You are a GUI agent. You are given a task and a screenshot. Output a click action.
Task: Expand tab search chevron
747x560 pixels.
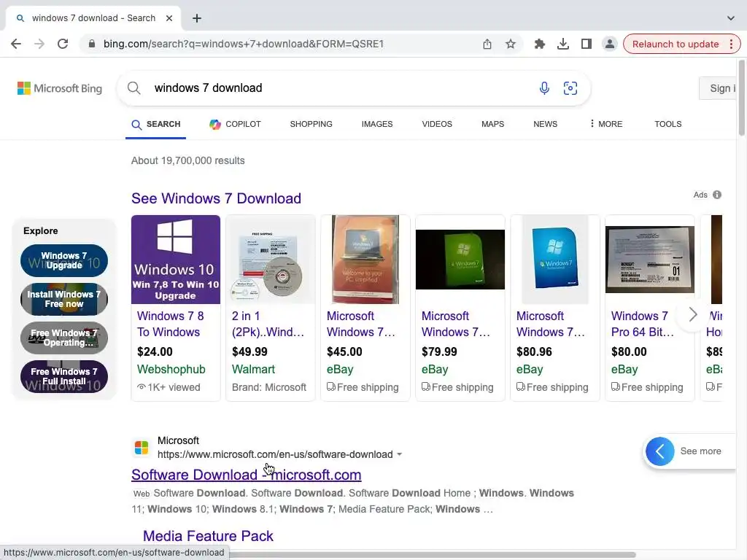tap(730, 18)
